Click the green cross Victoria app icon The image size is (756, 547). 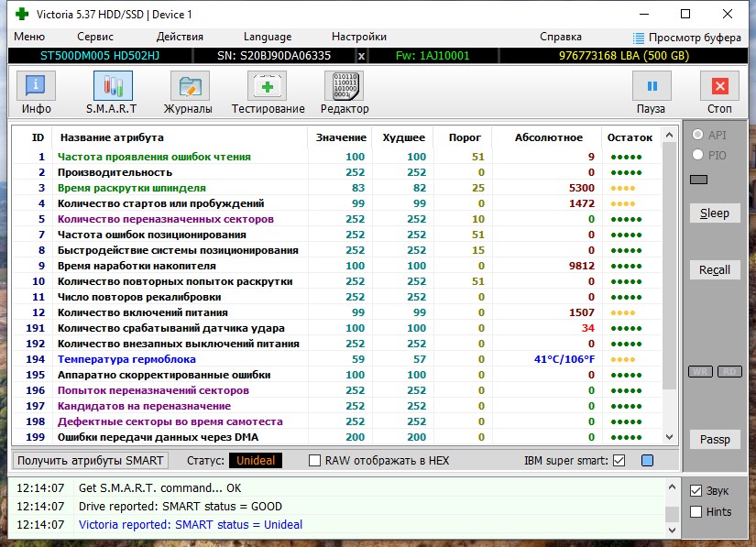coord(22,14)
